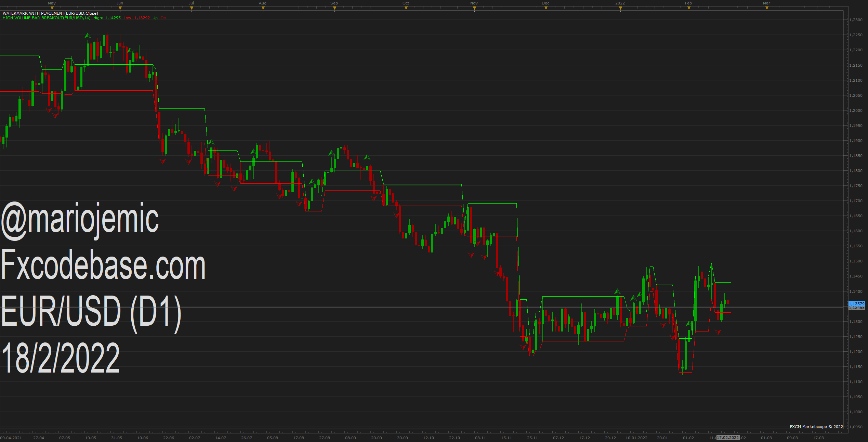
Task: Click the orange Nov month marker triangle
Action: tap(474, 8)
